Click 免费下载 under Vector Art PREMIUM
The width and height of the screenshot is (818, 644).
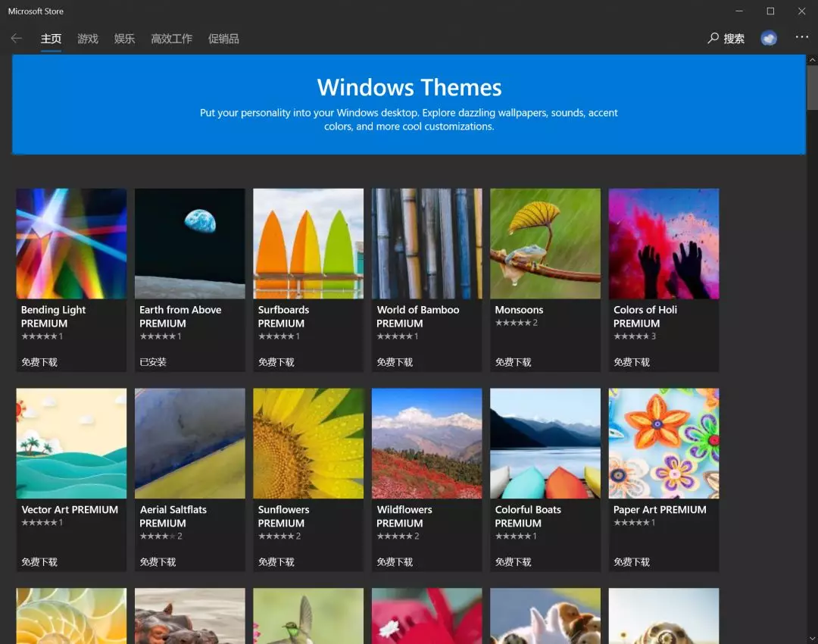click(39, 562)
